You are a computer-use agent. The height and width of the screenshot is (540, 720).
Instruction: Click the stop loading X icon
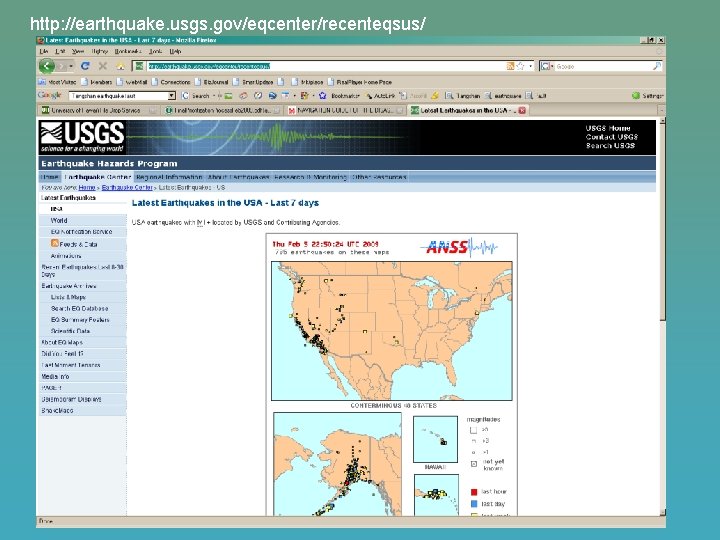103,66
